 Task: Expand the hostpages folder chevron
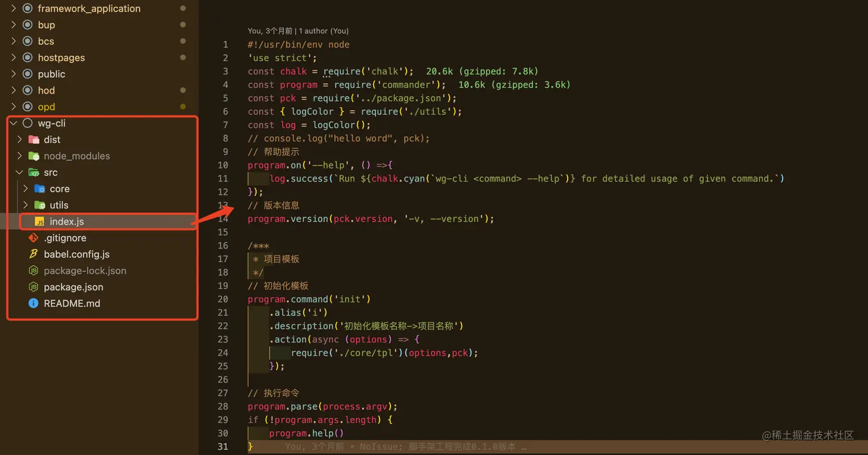(x=13, y=57)
